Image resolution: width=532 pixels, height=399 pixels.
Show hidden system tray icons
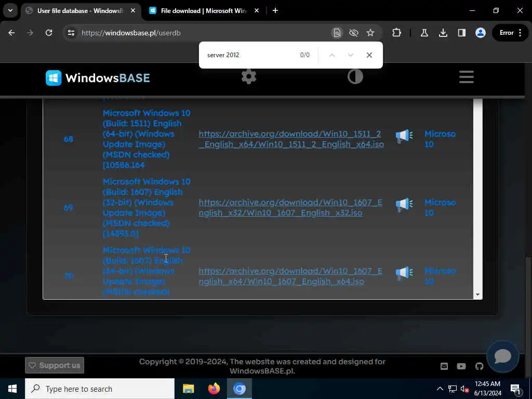pyautogui.click(x=440, y=389)
